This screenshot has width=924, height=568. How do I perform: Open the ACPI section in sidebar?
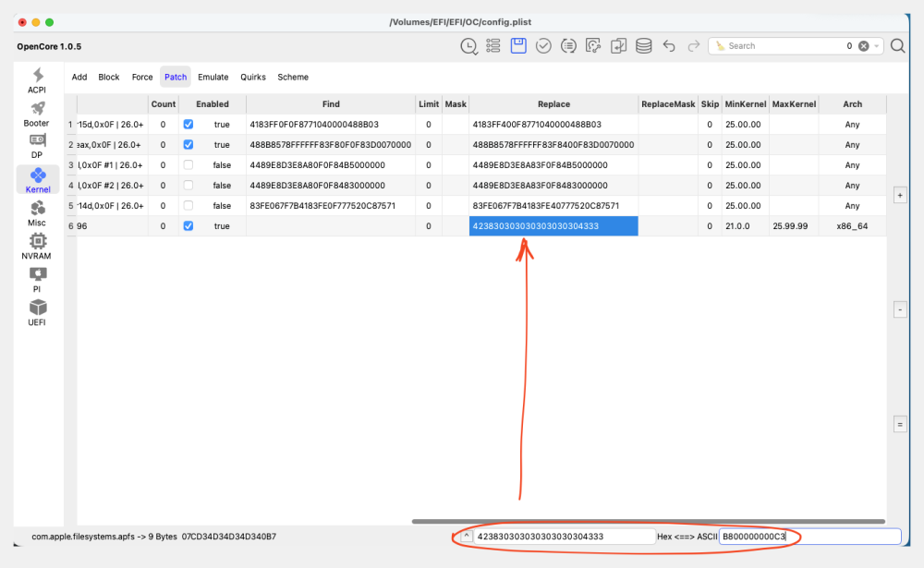coord(37,80)
